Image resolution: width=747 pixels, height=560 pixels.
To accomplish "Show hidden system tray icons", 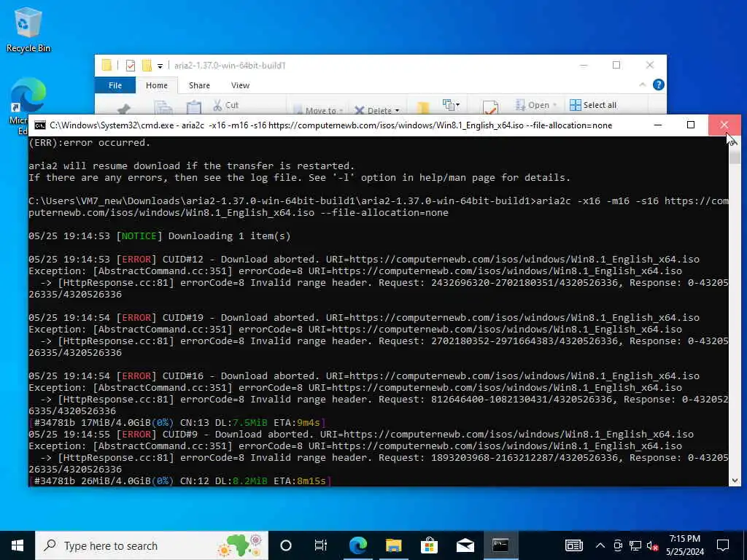I will pyautogui.click(x=600, y=545).
